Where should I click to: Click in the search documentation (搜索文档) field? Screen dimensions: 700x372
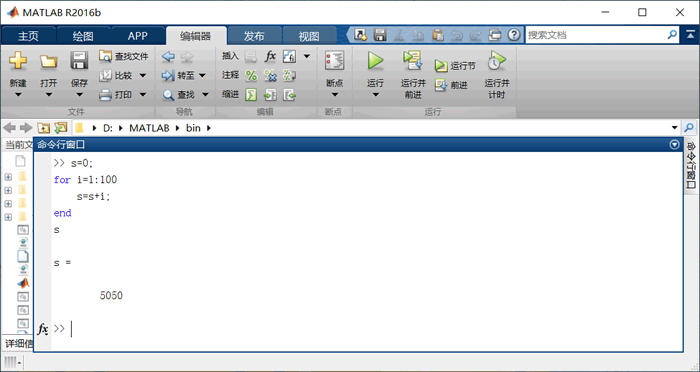click(596, 35)
